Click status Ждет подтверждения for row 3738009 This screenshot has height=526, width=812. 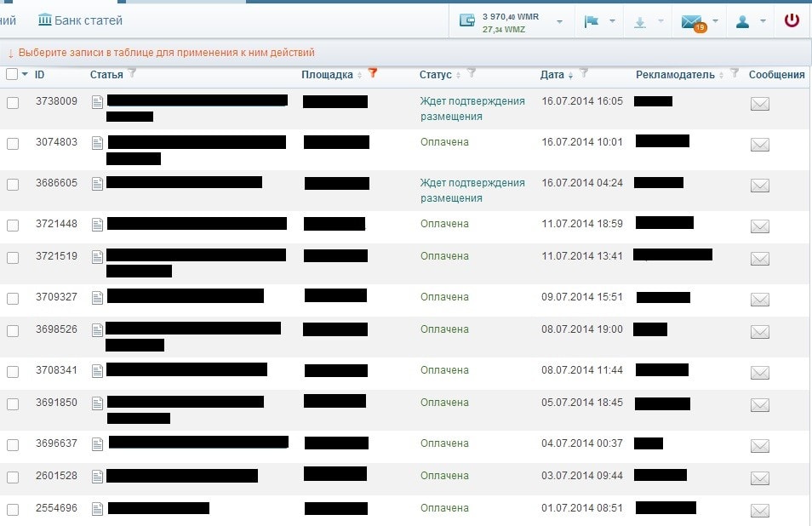point(472,109)
